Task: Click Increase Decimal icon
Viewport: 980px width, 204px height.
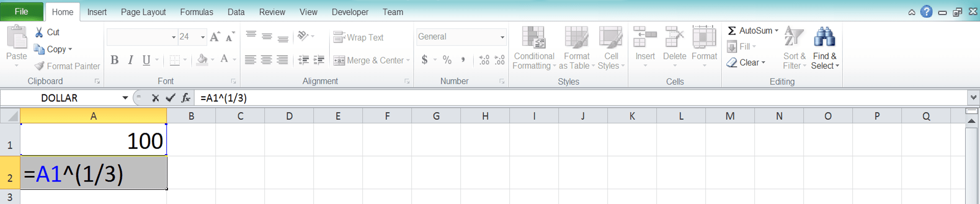Action: point(484,60)
